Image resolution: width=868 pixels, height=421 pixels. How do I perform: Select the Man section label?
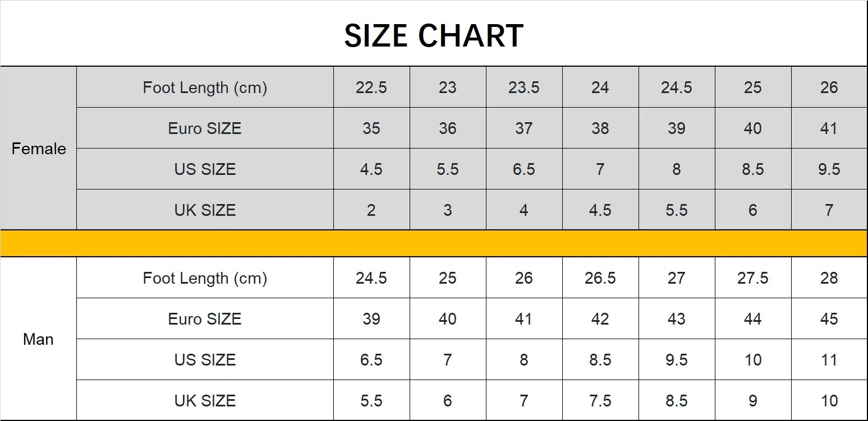tap(38, 339)
